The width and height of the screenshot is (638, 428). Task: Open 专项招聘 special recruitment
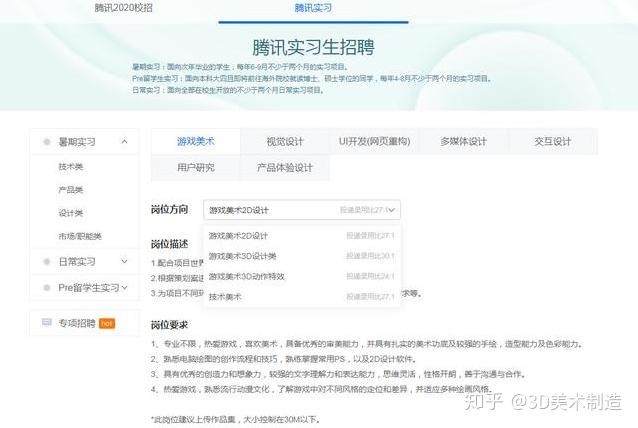pyautogui.click(x=77, y=323)
